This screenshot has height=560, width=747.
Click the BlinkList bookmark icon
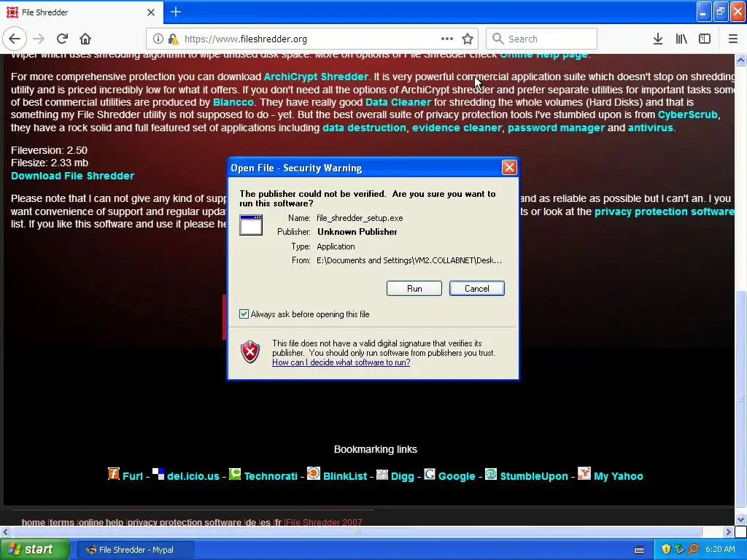pos(314,473)
